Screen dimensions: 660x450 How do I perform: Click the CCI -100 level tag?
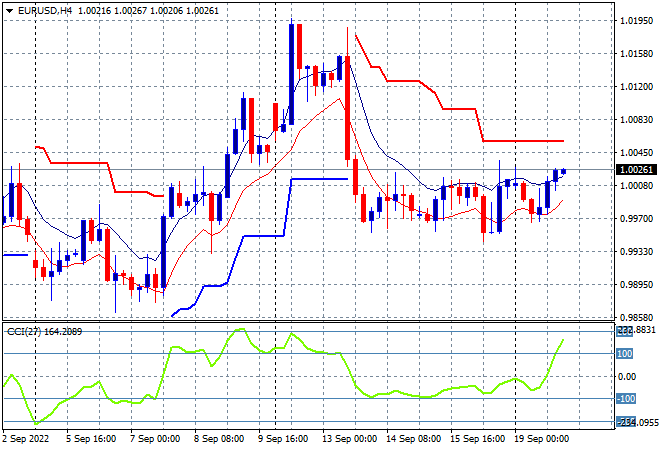pos(626,399)
